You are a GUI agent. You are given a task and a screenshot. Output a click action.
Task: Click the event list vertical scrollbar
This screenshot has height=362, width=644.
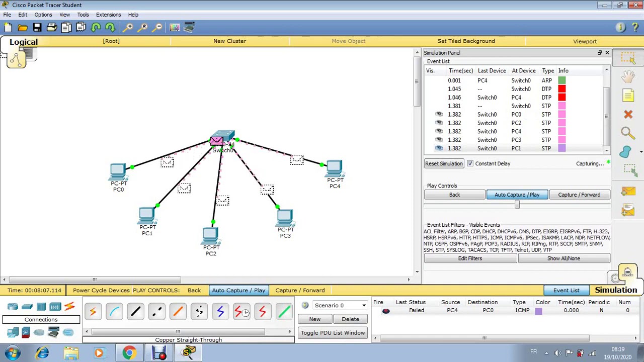tap(606, 116)
